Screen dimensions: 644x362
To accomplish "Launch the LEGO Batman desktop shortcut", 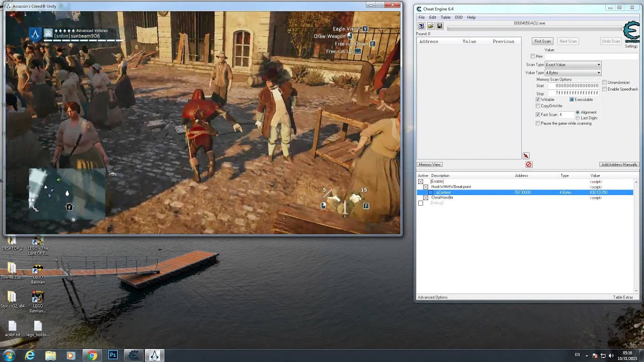I will [38, 273].
